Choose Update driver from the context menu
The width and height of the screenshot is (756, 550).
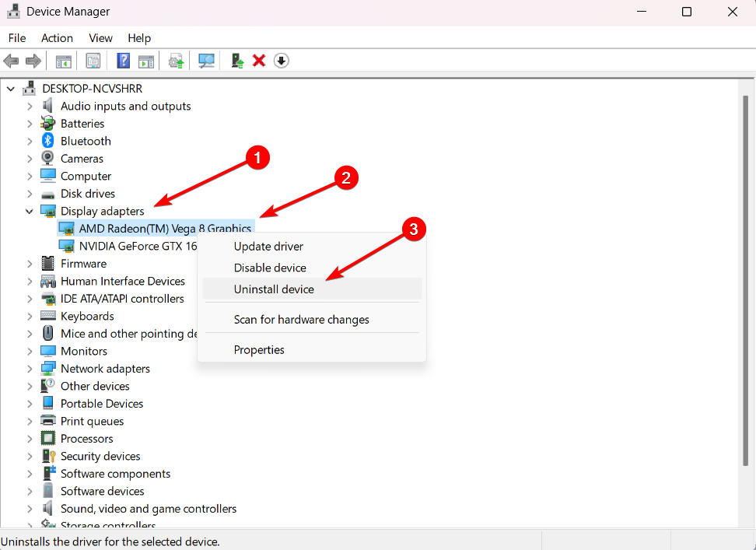(x=268, y=246)
